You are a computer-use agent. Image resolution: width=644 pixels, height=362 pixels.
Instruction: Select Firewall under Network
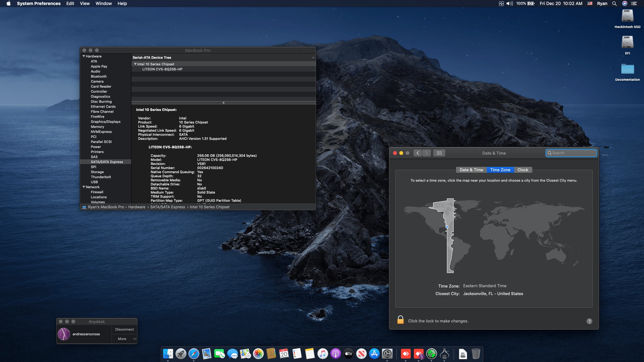(x=97, y=192)
